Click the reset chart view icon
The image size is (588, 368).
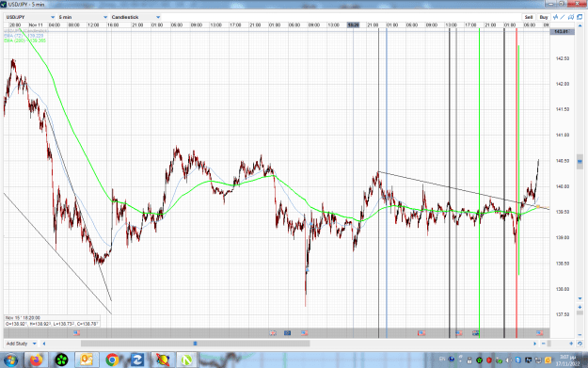click(580, 344)
